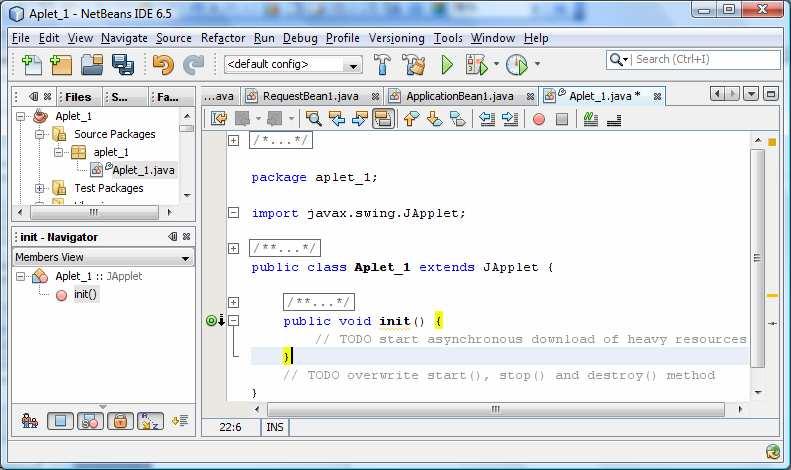Expand Test Packages tree node
Viewport: 791px width, 470px height.
39,189
